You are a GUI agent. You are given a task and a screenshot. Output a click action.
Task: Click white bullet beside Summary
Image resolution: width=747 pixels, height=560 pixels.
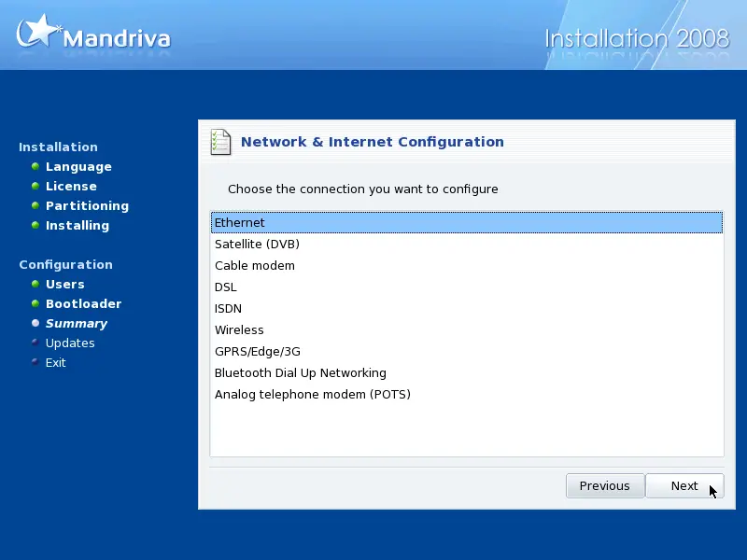[x=35, y=323]
